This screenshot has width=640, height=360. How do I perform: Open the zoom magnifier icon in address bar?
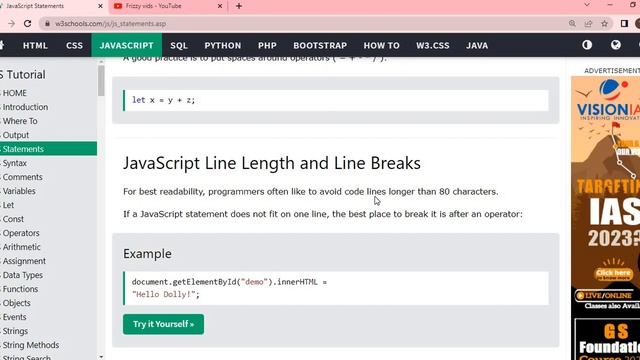[572, 24]
